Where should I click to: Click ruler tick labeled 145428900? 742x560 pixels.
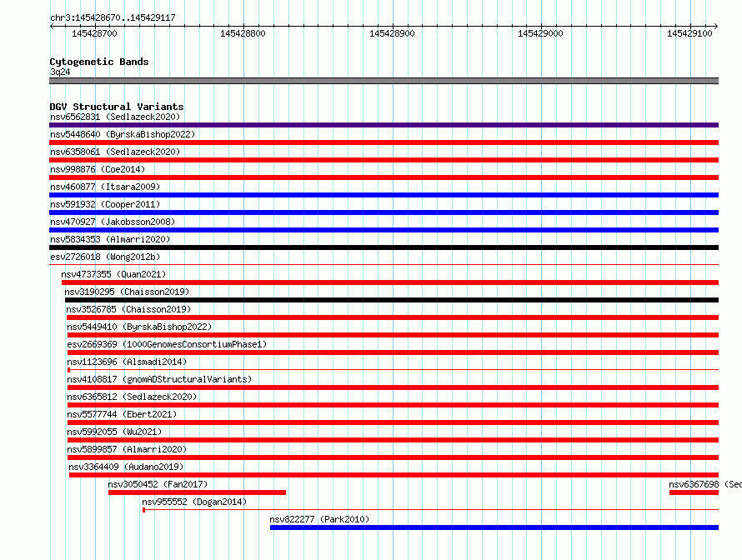pos(393,33)
